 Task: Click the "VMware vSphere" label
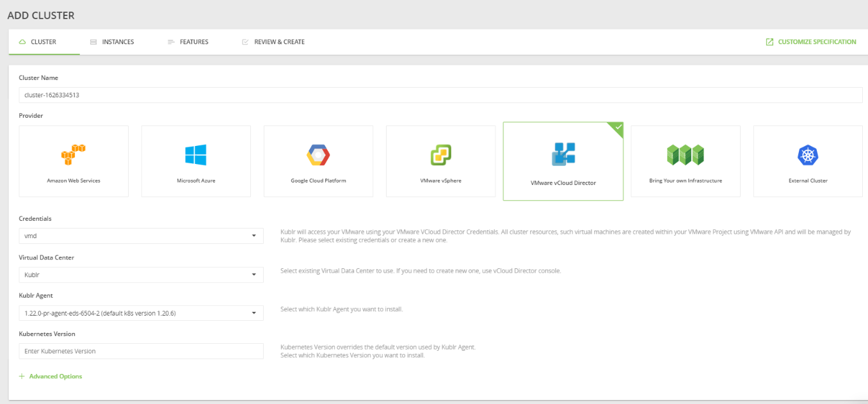click(x=440, y=181)
